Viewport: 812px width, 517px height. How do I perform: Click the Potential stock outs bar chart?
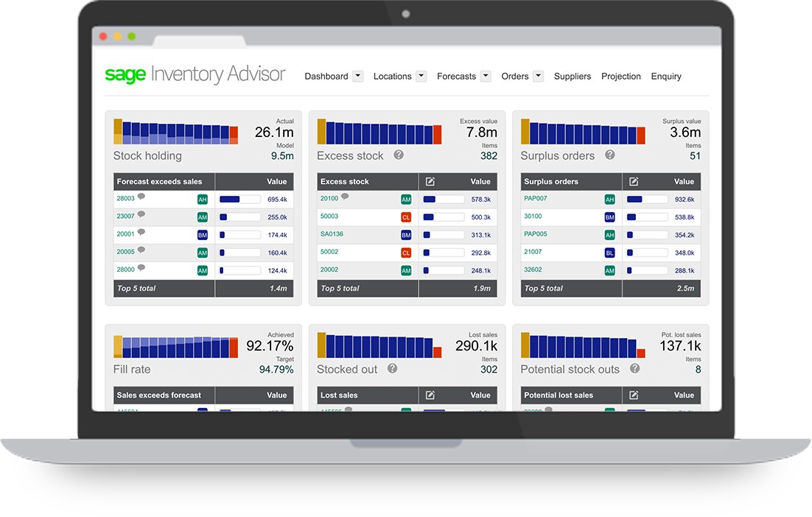pyautogui.click(x=583, y=345)
